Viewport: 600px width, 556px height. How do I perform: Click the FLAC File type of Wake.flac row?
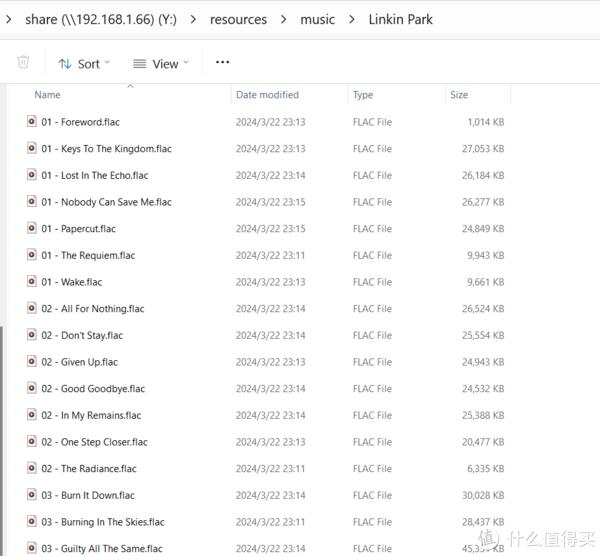pyautogui.click(x=372, y=282)
